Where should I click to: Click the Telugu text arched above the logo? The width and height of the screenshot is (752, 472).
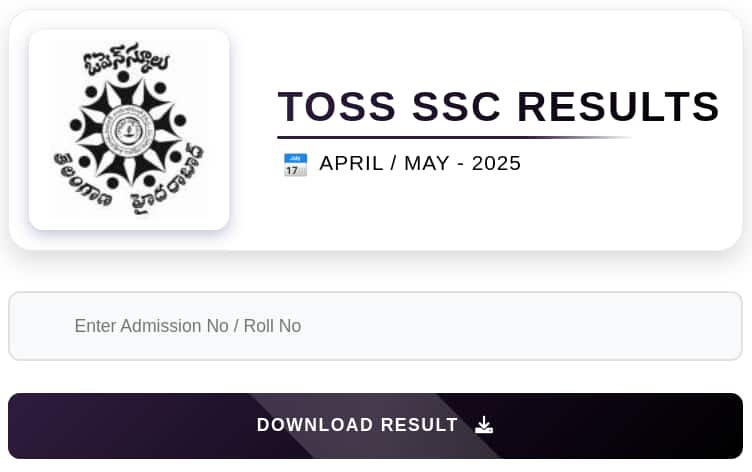[126, 59]
